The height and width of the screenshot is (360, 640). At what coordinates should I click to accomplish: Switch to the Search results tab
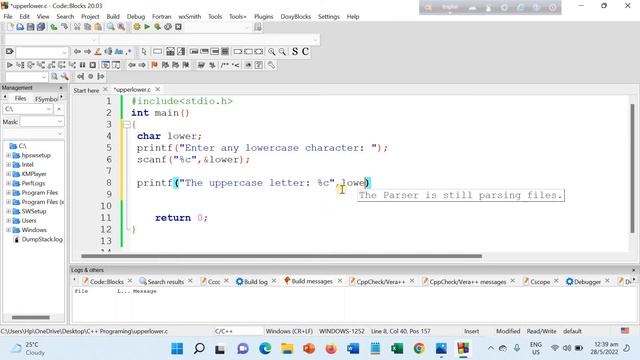click(x=166, y=282)
